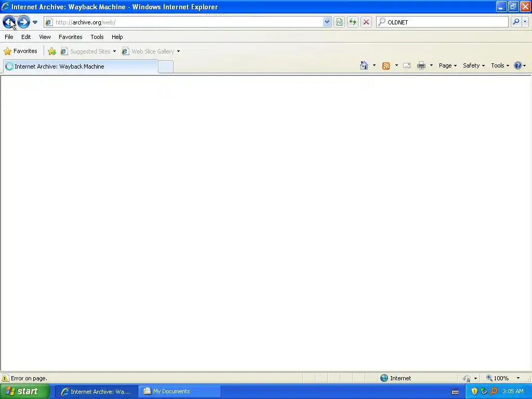This screenshot has width=532, height=399.
Task: Click the Security Center shield tray icon
Action: click(475, 392)
